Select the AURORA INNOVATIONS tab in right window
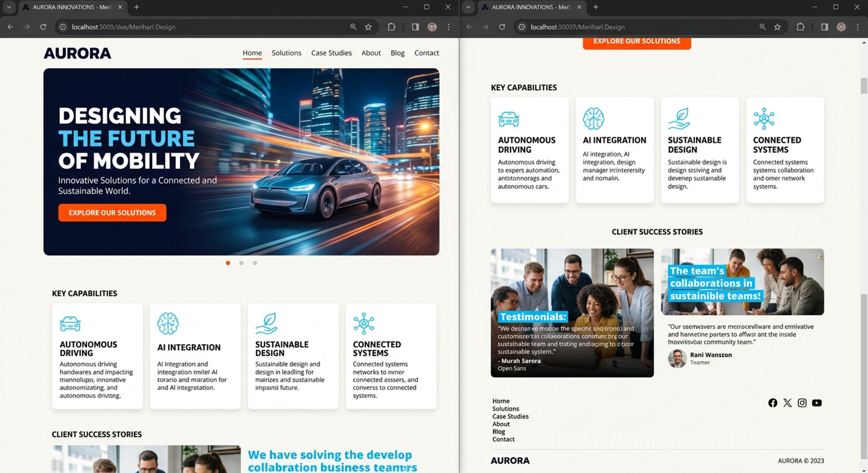 (x=532, y=7)
